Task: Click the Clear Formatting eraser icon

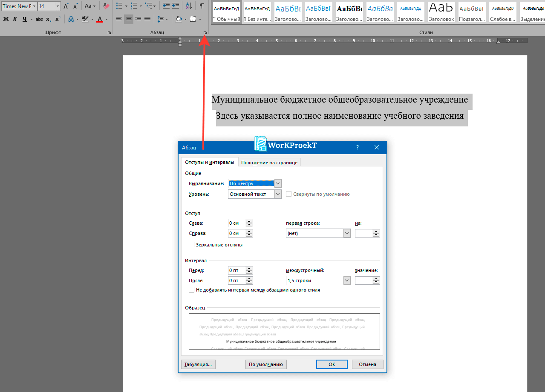Action: pyautogui.click(x=106, y=6)
